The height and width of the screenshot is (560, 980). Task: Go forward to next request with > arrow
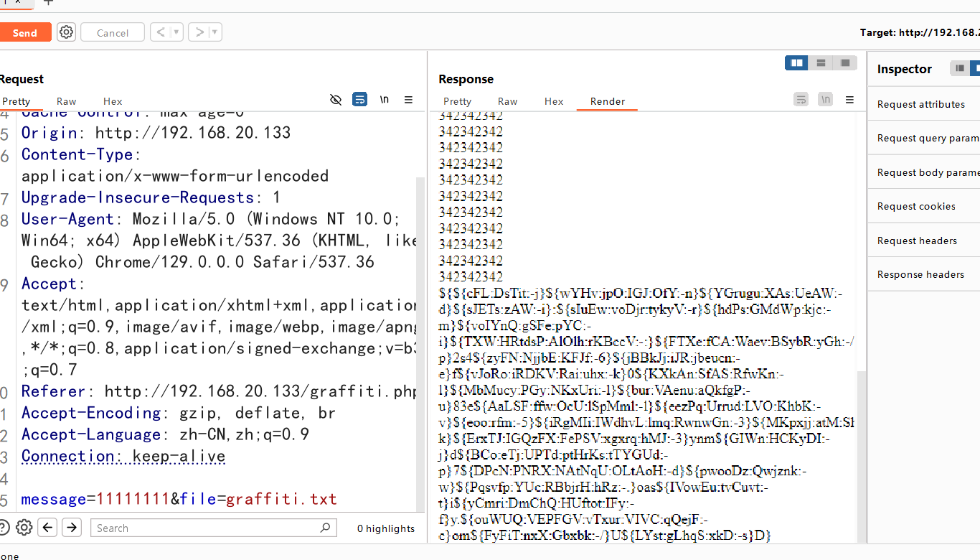199,32
